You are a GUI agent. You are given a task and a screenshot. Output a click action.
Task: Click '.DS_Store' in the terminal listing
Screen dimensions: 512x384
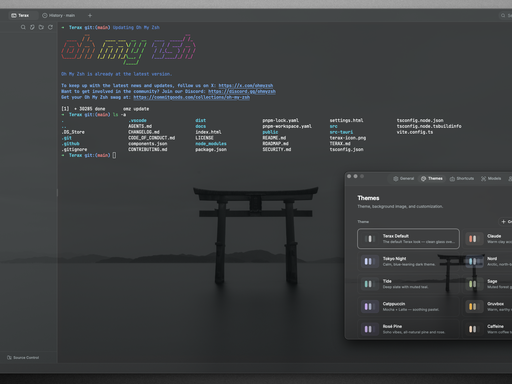coord(73,132)
